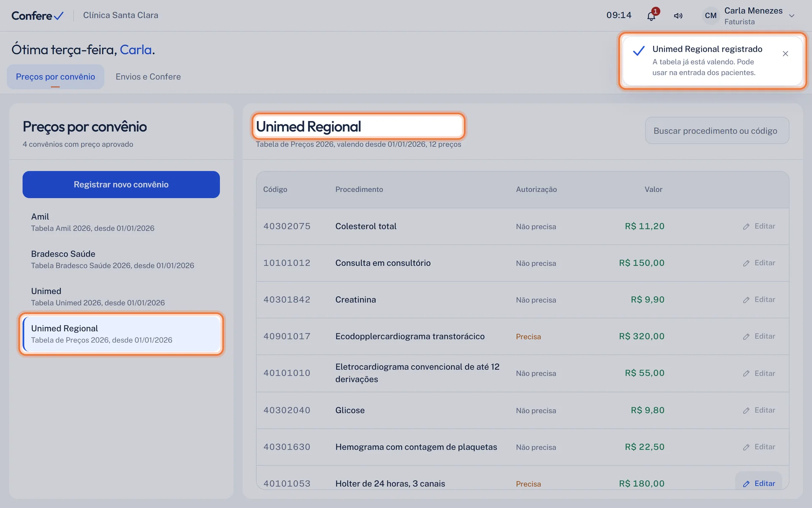The width and height of the screenshot is (812, 508).
Task: Switch to Envios e Confere tab
Action: (148, 77)
